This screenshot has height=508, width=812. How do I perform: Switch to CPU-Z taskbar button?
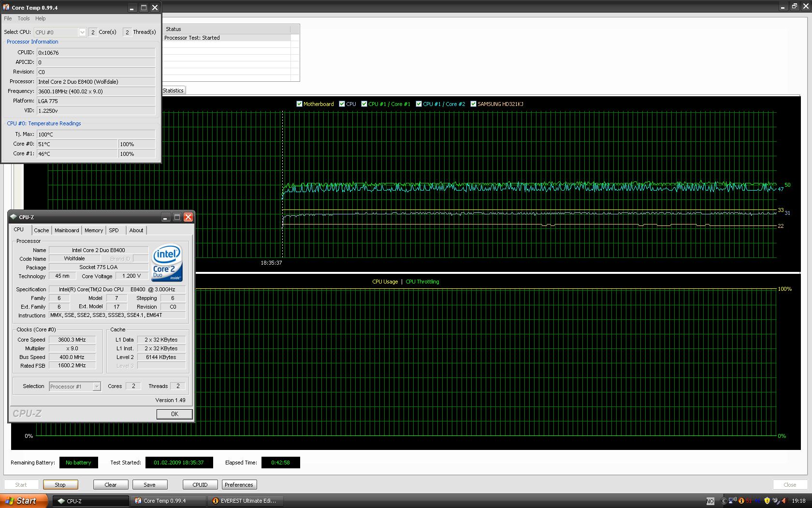[x=91, y=501]
